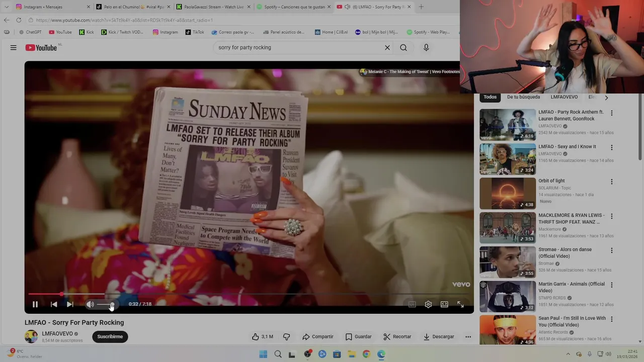Open Sexy and I Know It thumbnail

pyautogui.click(x=508, y=159)
